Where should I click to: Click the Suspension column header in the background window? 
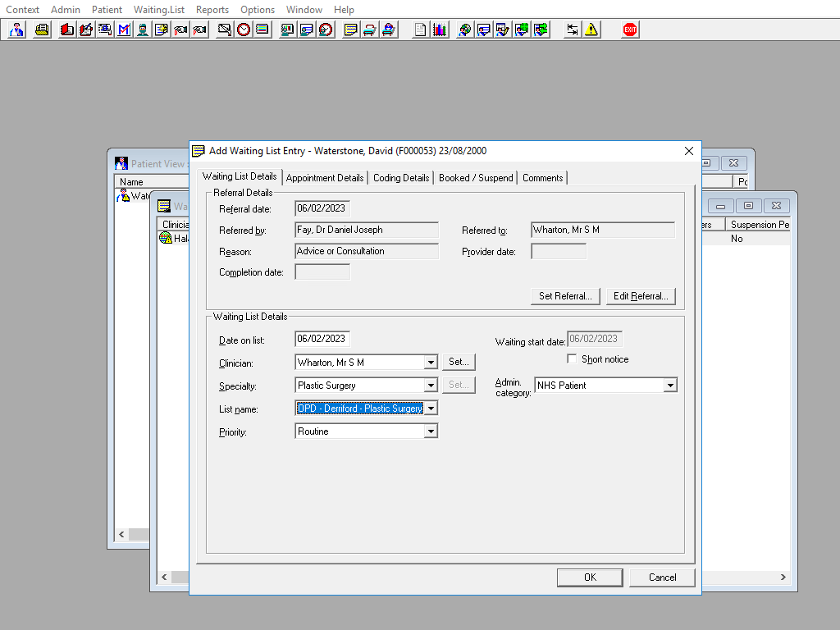[x=759, y=225]
